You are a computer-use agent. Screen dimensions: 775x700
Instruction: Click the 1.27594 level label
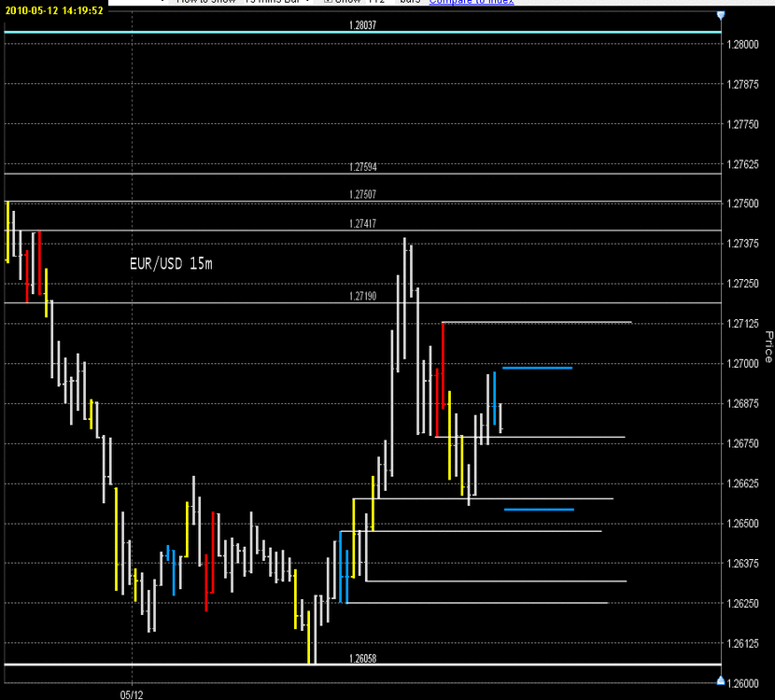coord(362,167)
